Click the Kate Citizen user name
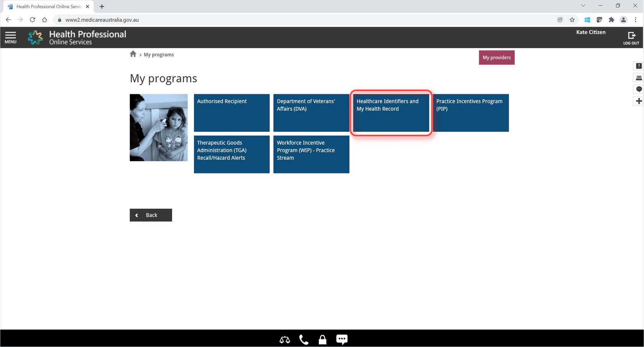The height and width of the screenshot is (347, 644). [x=591, y=32]
